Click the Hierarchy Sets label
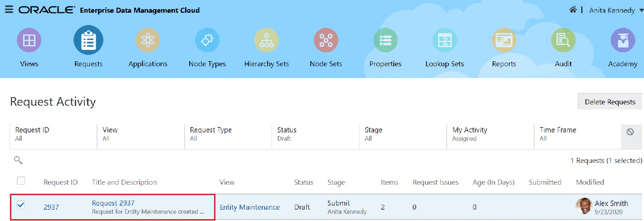 tap(267, 64)
